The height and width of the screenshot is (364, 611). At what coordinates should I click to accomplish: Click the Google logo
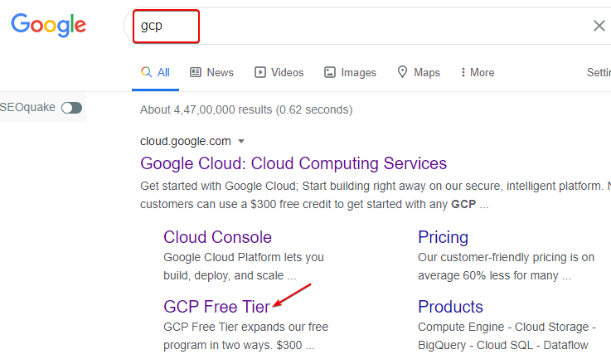[48, 24]
